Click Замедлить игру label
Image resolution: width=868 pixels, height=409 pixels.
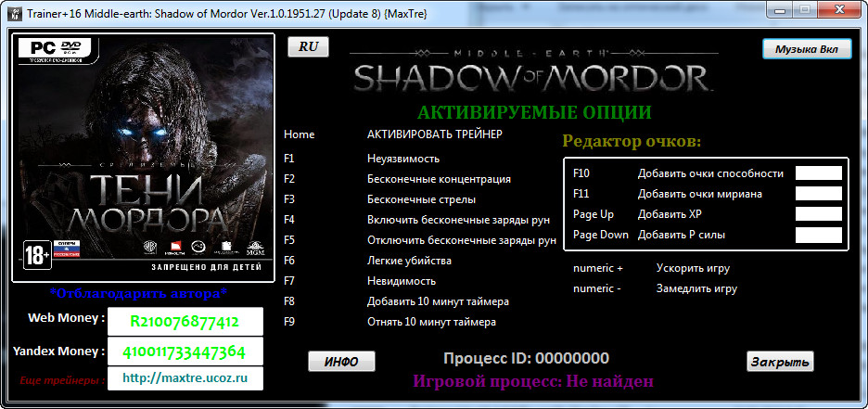point(697,289)
